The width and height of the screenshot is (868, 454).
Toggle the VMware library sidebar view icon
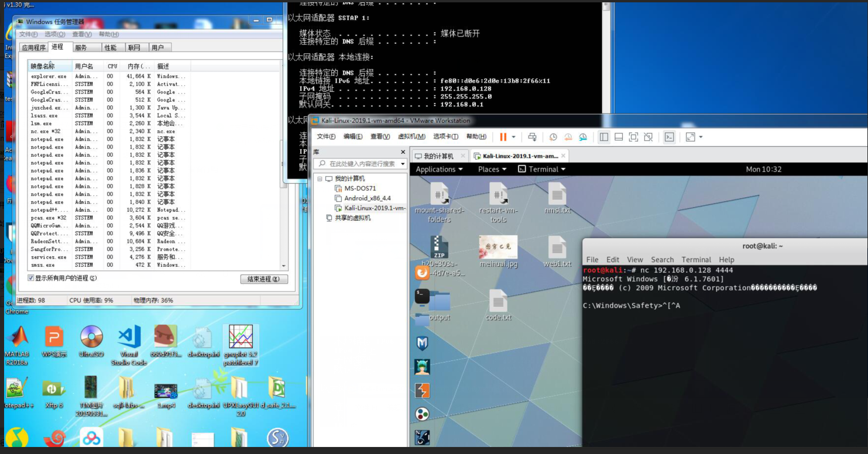(x=604, y=137)
